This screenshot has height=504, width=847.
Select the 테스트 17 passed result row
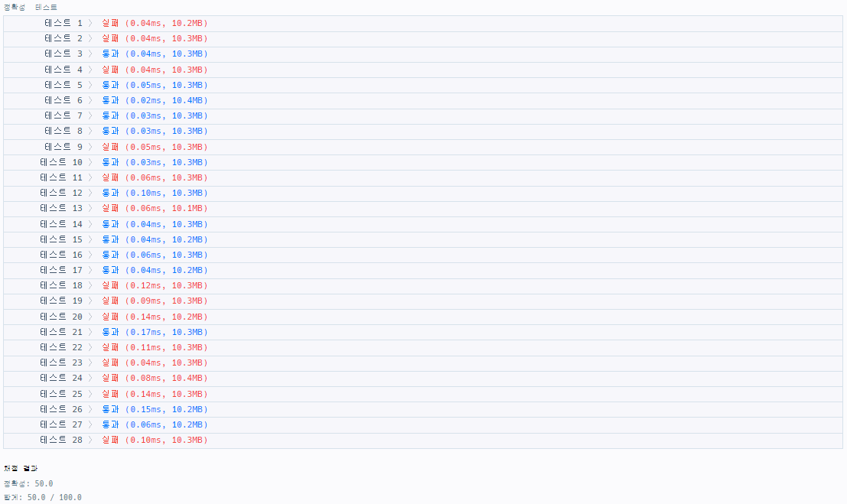[x=423, y=271]
